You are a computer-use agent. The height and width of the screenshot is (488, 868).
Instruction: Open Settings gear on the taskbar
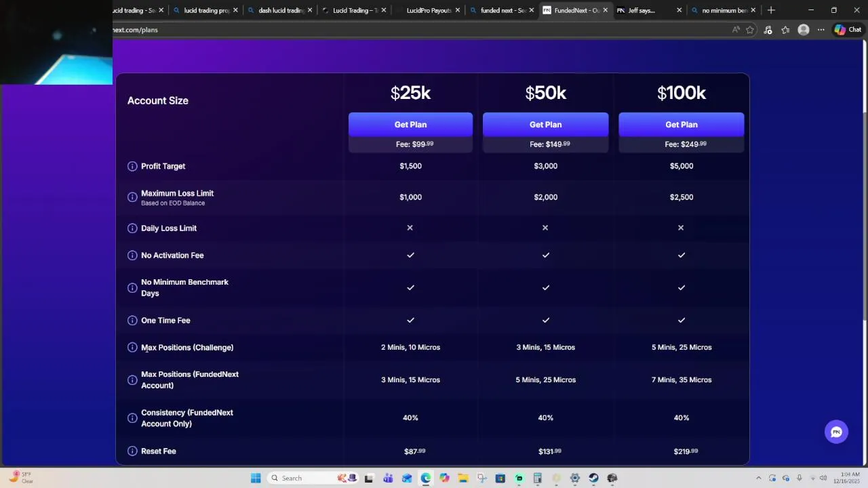tap(574, 478)
